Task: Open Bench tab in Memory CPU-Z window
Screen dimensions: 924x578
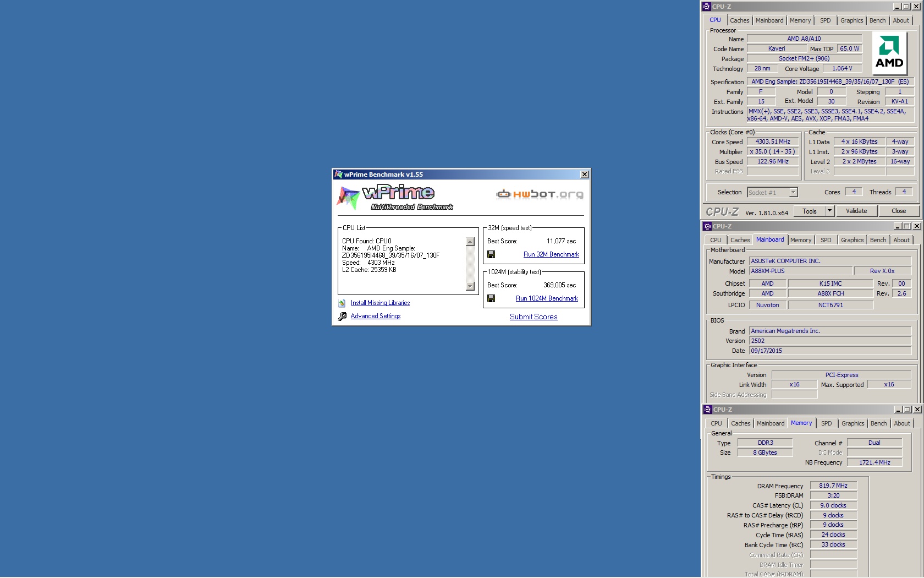Action: 879,423
